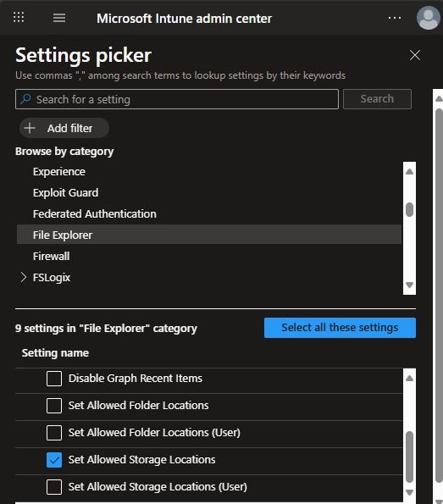Click the Search button
The width and height of the screenshot is (443, 504).
tap(377, 99)
